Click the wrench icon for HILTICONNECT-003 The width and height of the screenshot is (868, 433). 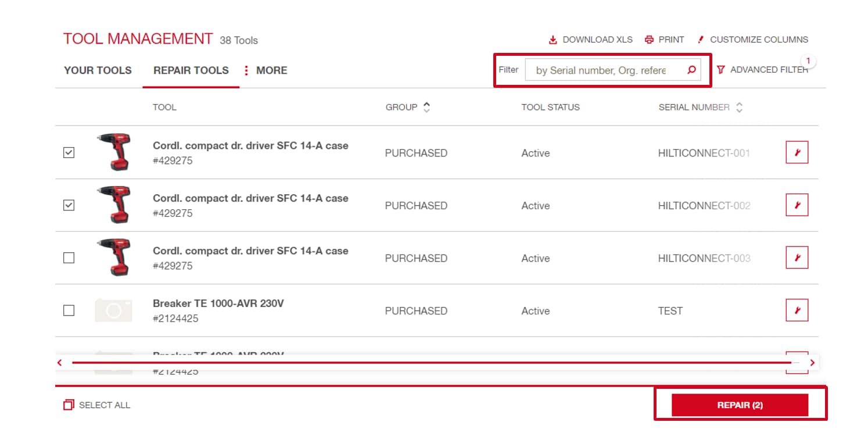click(x=797, y=257)
